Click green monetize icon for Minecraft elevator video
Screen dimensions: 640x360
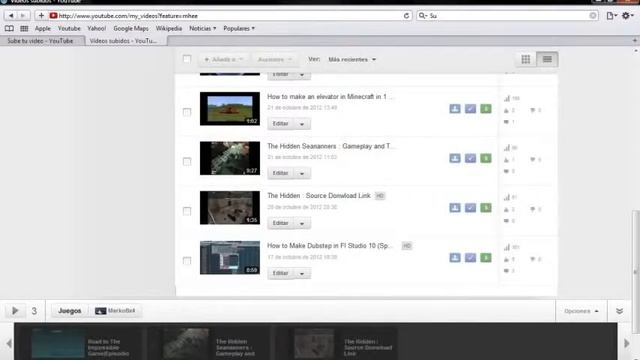click(486, 109)
